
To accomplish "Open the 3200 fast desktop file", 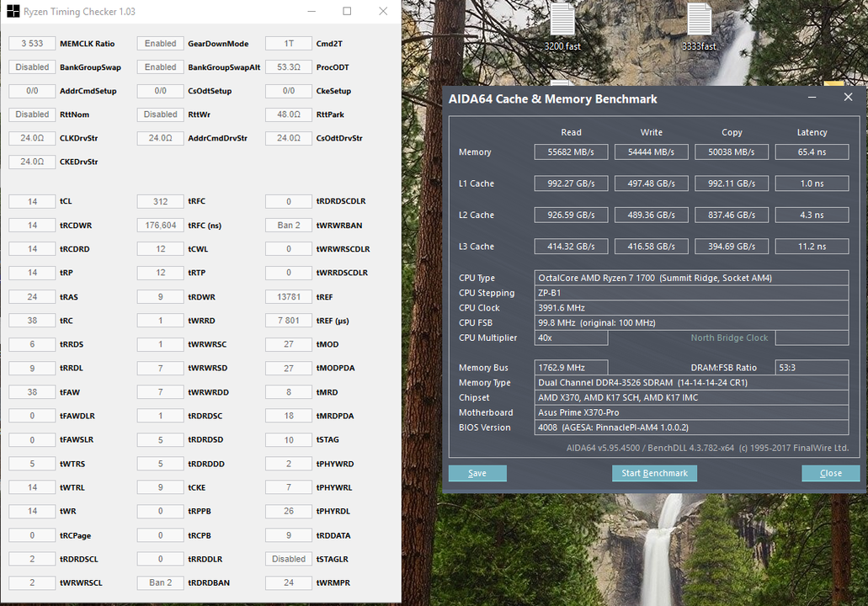I will point(562,28).
